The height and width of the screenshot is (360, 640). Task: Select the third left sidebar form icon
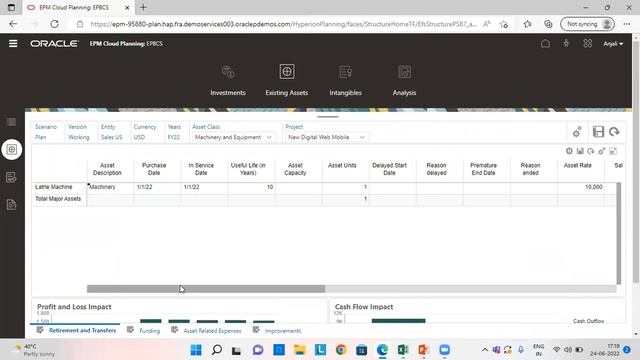(11, 177)
